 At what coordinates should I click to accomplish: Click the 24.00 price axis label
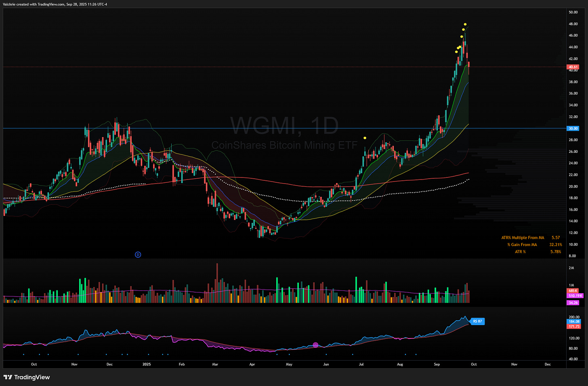pyautogui.click(x=573, y=163)
